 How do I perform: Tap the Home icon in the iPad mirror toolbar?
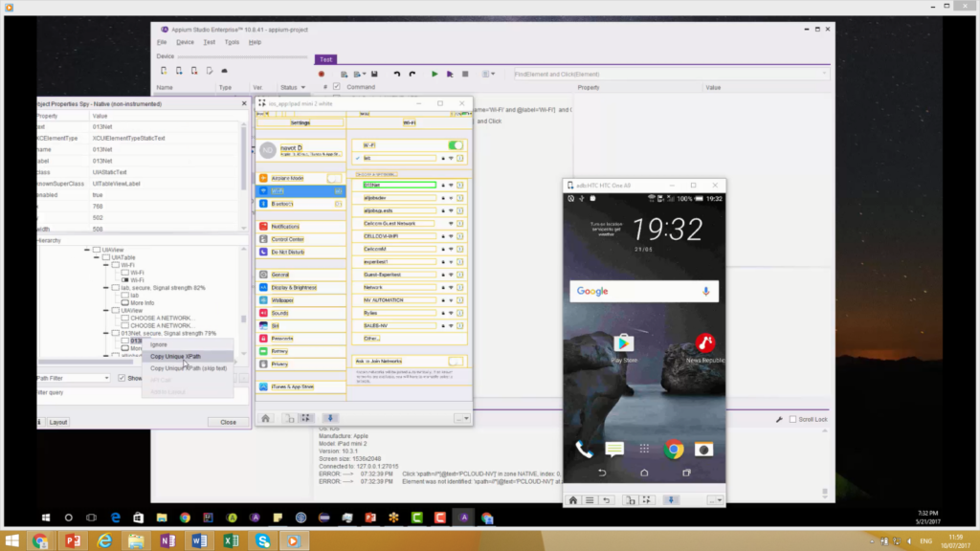[266, 418]
